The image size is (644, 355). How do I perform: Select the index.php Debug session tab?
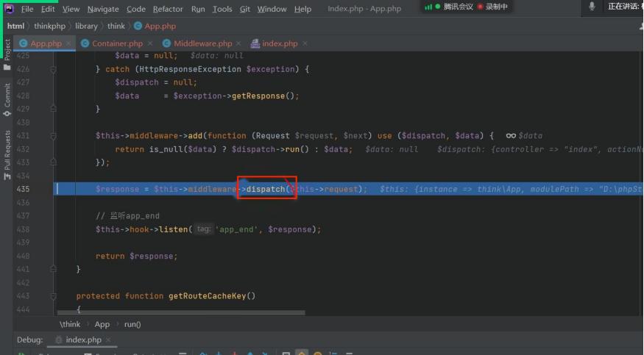pyautogui.click(x=83, y=340)
